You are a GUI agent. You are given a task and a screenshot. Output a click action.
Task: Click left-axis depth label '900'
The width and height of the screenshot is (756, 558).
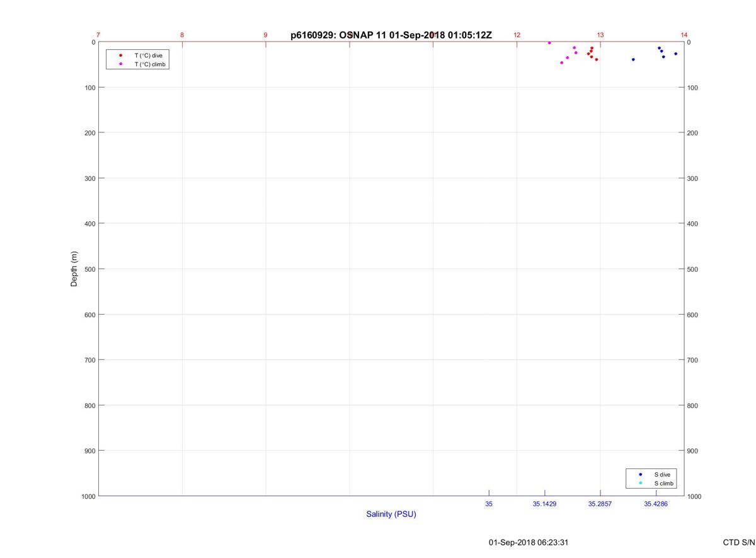(89, 451)
